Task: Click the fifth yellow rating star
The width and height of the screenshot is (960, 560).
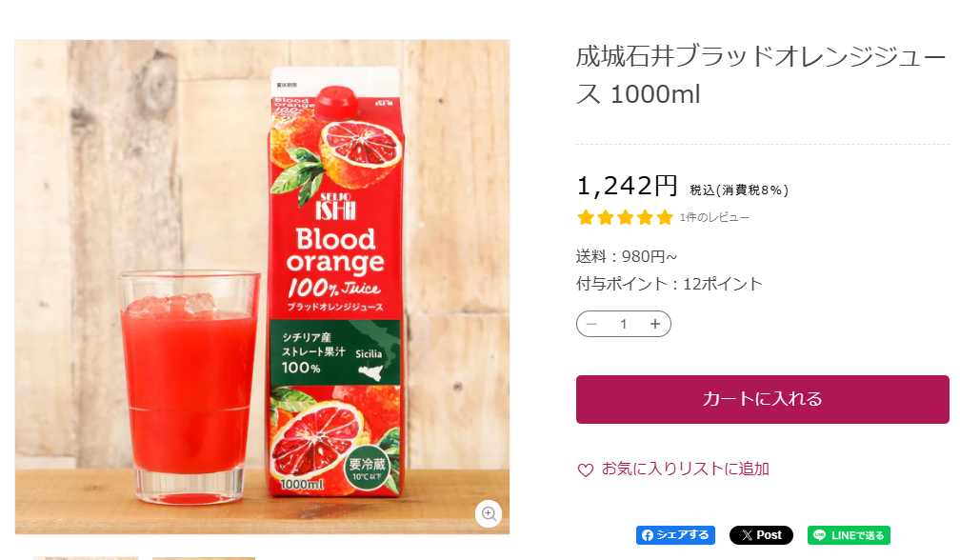Action: point(665,218)
